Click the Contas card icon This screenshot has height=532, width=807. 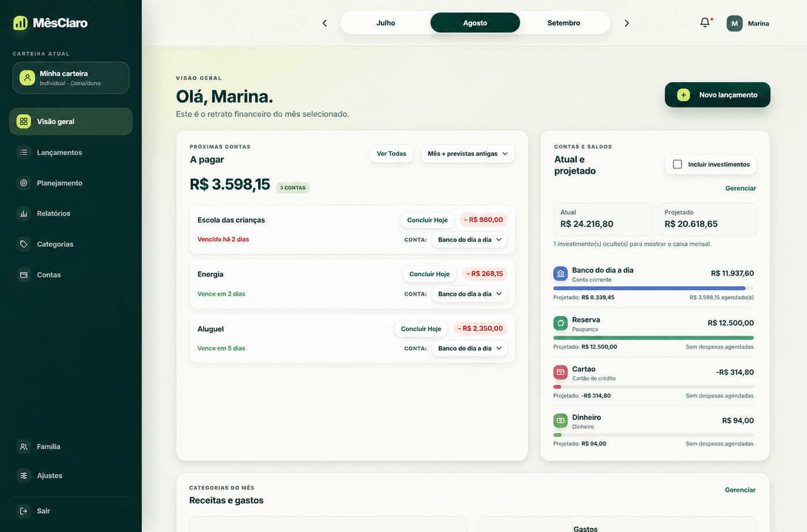[24, 275]
